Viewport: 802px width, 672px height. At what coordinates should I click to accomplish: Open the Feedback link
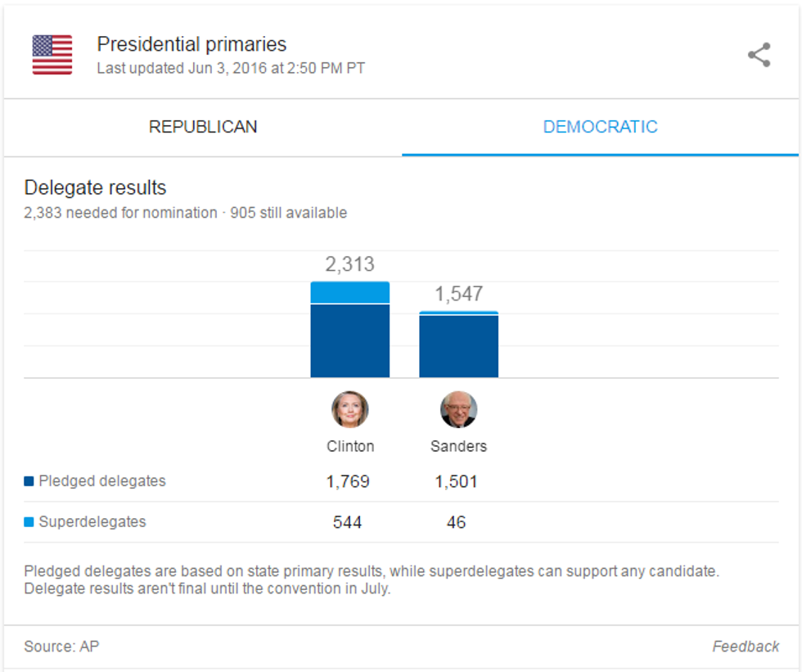[746, 647]
